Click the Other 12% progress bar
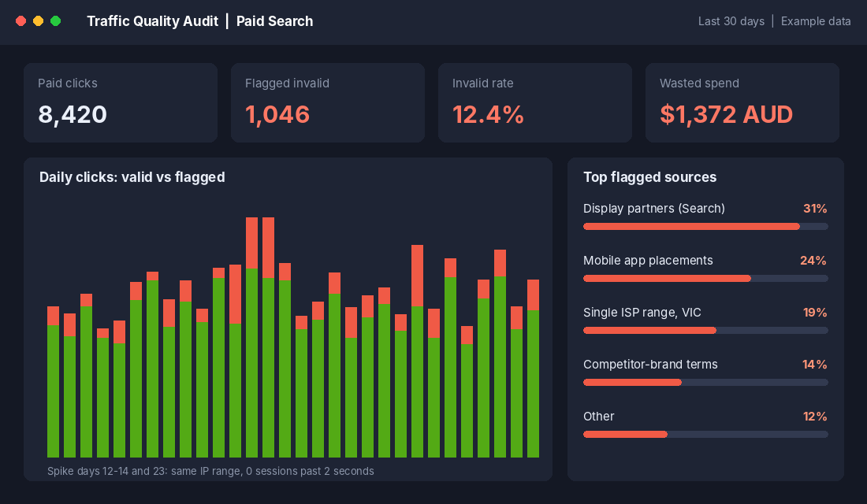Viewport: 867px width, 504px height. [705, 435]
